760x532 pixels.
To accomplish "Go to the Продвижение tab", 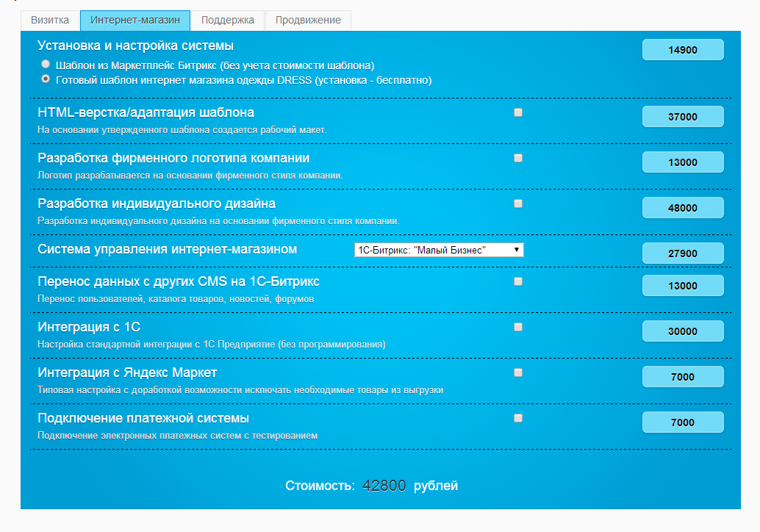I will [x=308, y=20].
